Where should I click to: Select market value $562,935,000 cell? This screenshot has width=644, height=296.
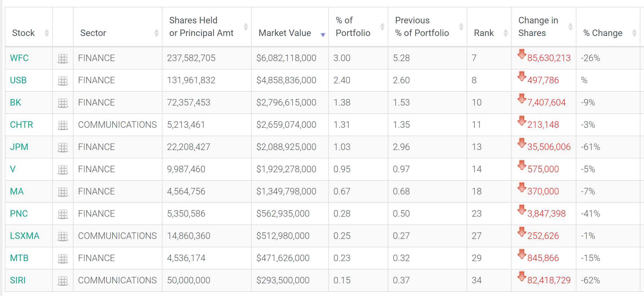click(290, 214)
